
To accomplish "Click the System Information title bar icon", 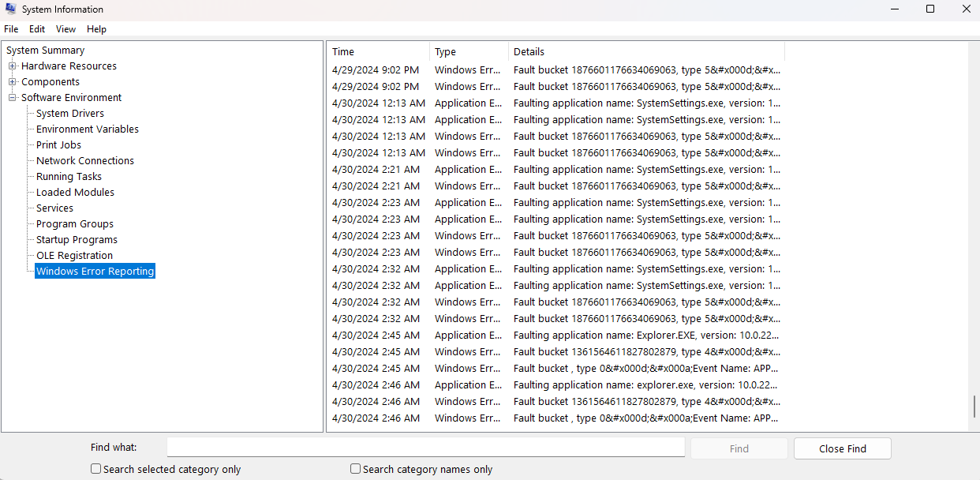I will click(10, 9).
